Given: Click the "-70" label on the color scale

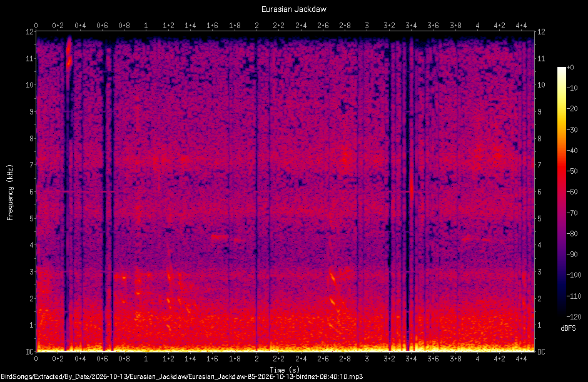Looking at the screenshot, I should coord(572,213).
